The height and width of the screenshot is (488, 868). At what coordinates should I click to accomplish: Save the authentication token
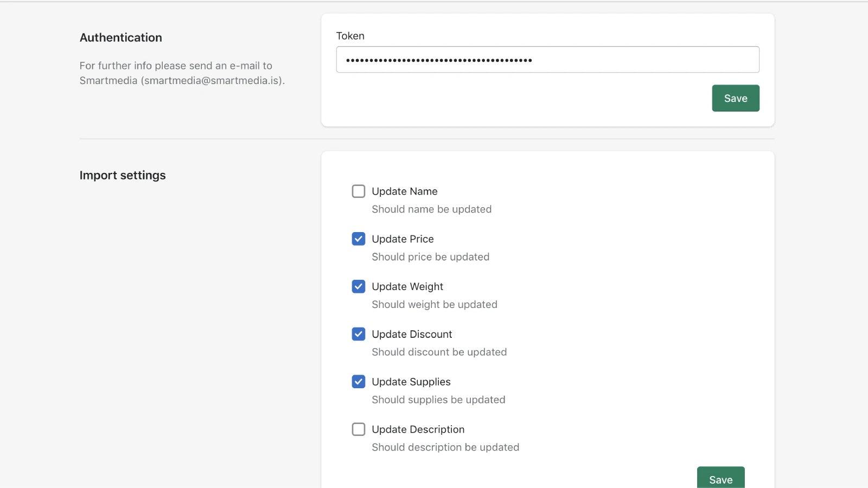(735, 98)
